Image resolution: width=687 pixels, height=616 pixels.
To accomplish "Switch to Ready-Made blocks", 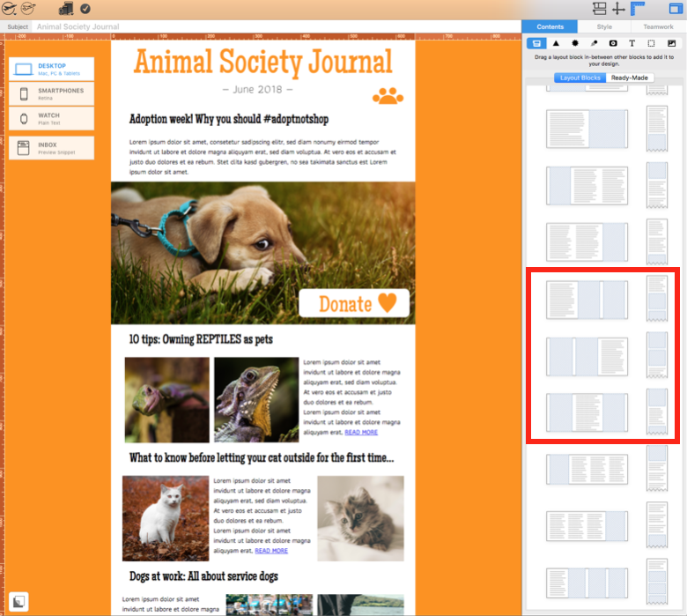I will (630, 78).
